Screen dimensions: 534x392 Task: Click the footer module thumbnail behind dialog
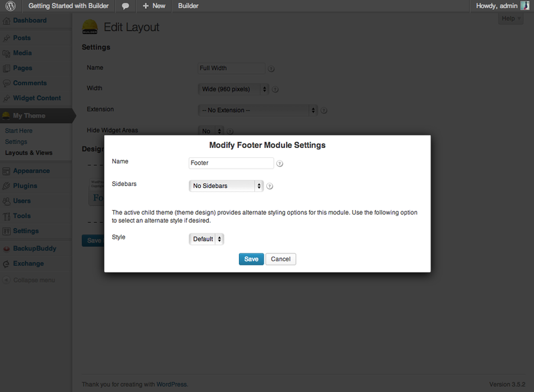coord(96,192)
